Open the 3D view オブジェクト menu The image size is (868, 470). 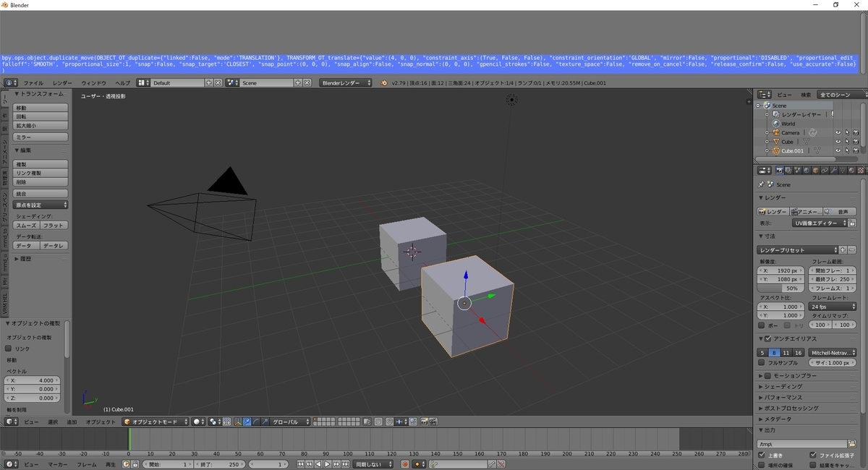tap(101, 422)
